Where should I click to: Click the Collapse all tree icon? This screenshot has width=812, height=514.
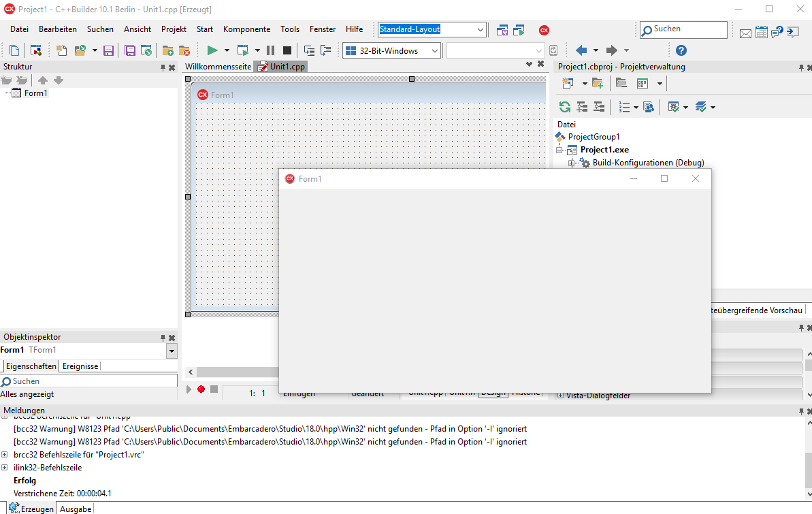tap(599, 107)
